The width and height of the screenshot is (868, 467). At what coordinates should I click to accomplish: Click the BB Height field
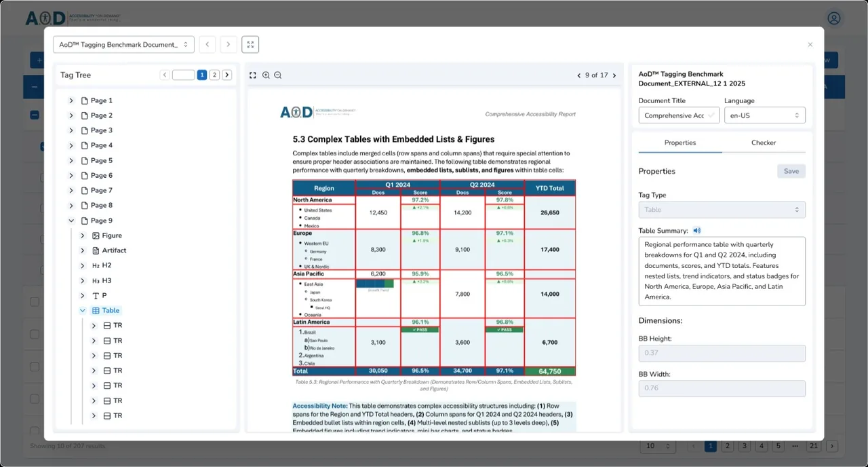point(722,353)
